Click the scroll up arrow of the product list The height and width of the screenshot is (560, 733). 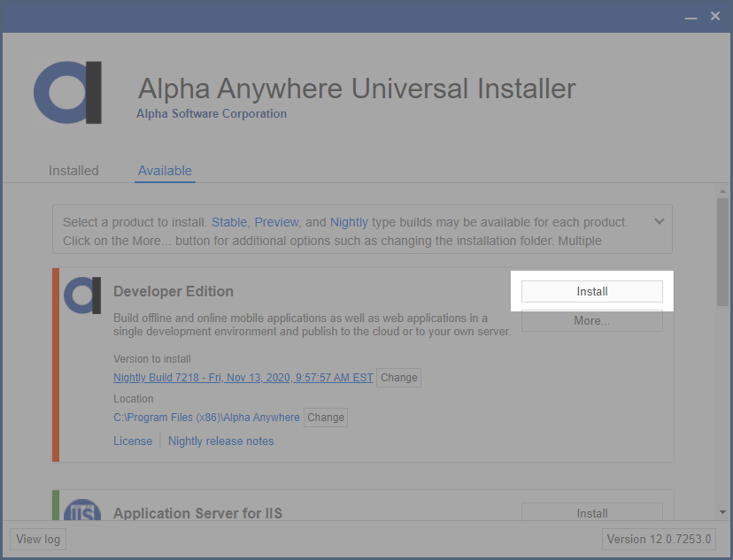(722, 191)
